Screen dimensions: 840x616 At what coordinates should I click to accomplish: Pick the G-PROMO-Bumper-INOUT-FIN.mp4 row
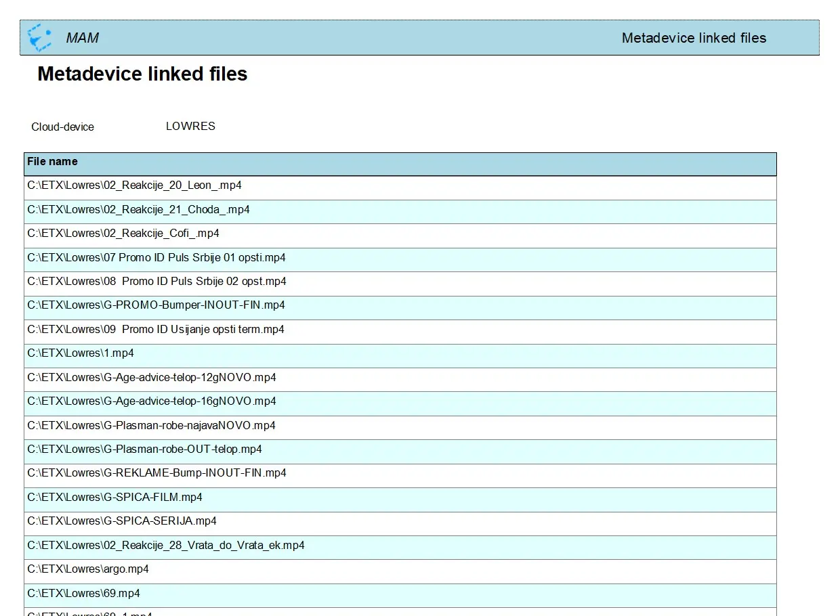[x=156, y=305]
